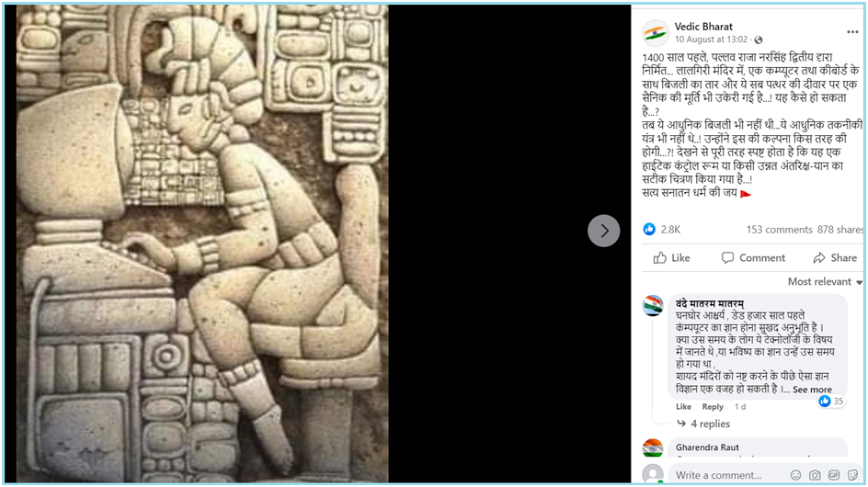This screenshot has height=487, width=868.
Task: Expand the Most relevant comments sort dropdown
Action: 825,282
